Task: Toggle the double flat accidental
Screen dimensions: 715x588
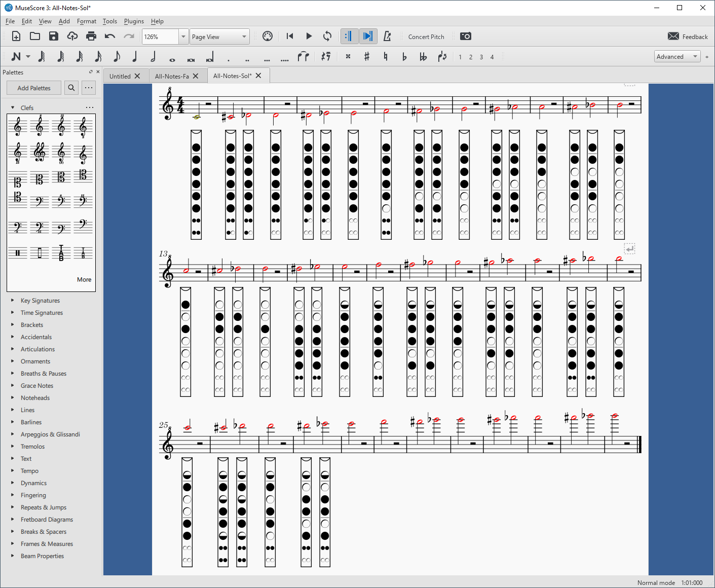Action: (423, 57)
